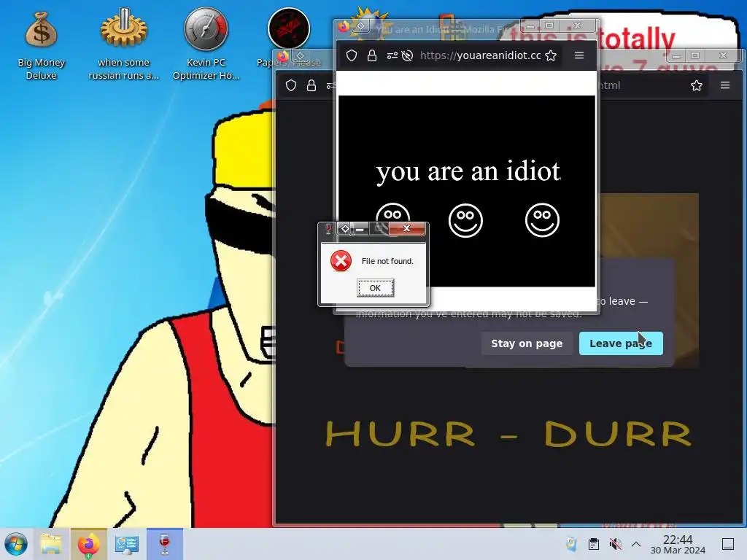The width and height of the screenshot is (747, 560).
Task: Maximize the background Firefox window
Action: (x=695, y=55)
